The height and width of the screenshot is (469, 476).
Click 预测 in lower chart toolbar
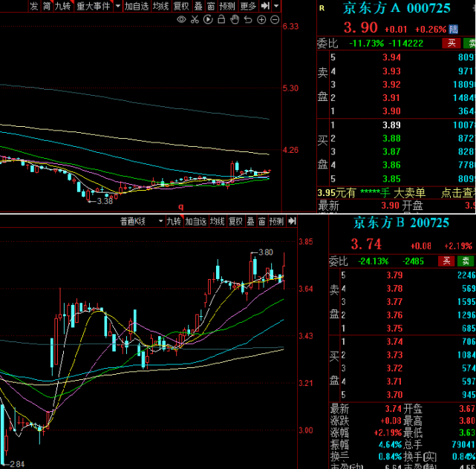tap(276, 221)
